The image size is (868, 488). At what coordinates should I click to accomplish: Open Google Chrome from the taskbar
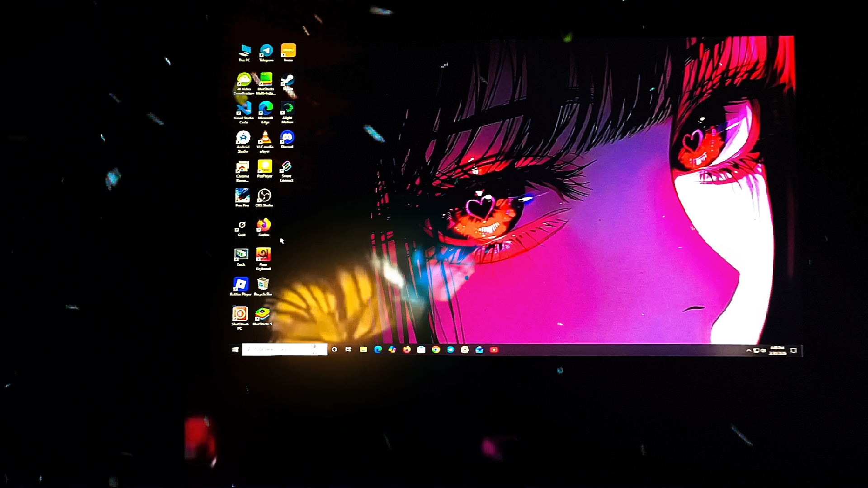[x=436, y=349]
